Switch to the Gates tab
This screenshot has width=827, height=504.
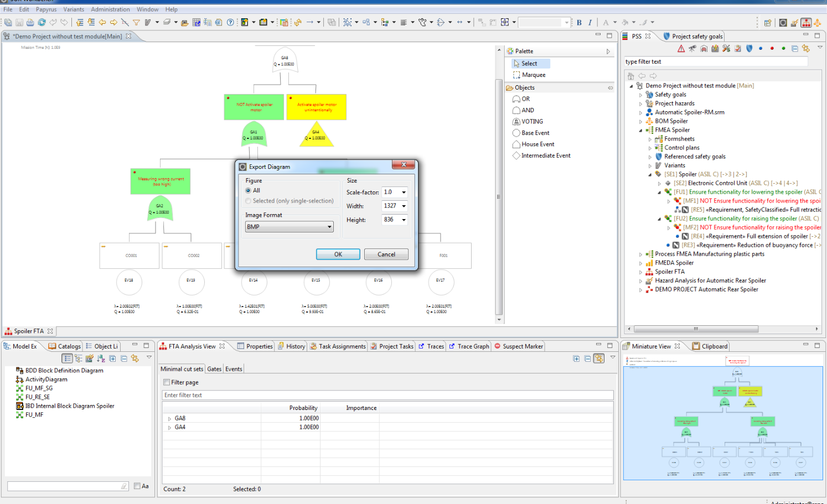coord(214,369)
